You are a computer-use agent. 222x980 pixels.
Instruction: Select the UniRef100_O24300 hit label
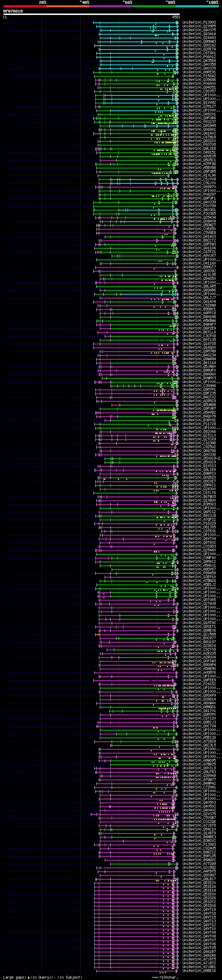199,489
